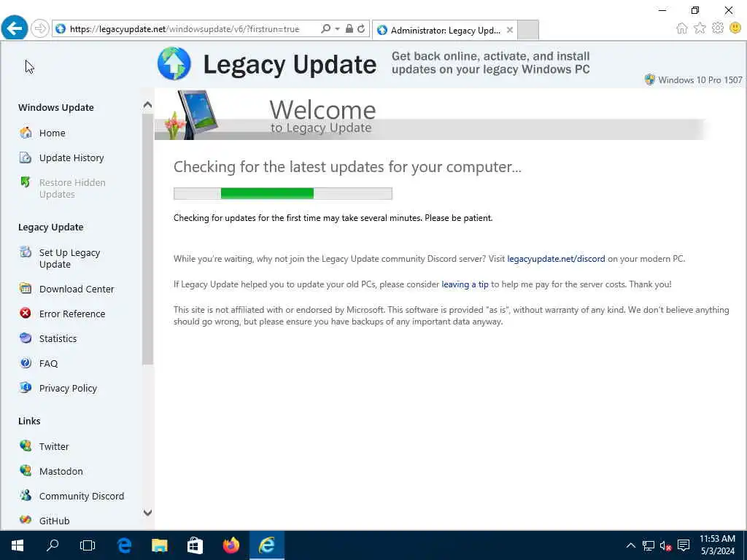
Task: Launch Firefox from taskbar
Action: (231, 545)
